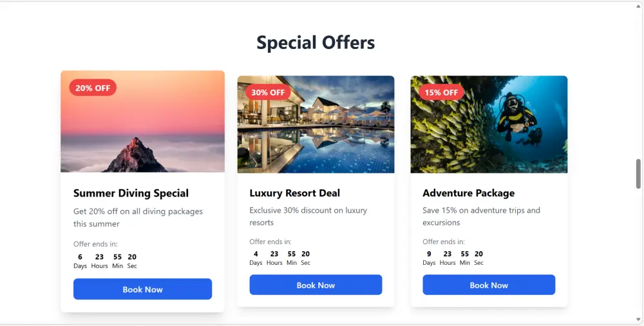Book the Summer Diving Special offer
The image size is (644, 326).
(142, 289)
